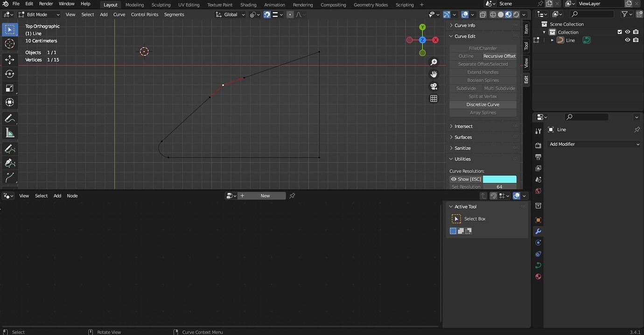644x335 pixels.
Task: Pin the Line object properties panel
Action: tap(637, 130)
